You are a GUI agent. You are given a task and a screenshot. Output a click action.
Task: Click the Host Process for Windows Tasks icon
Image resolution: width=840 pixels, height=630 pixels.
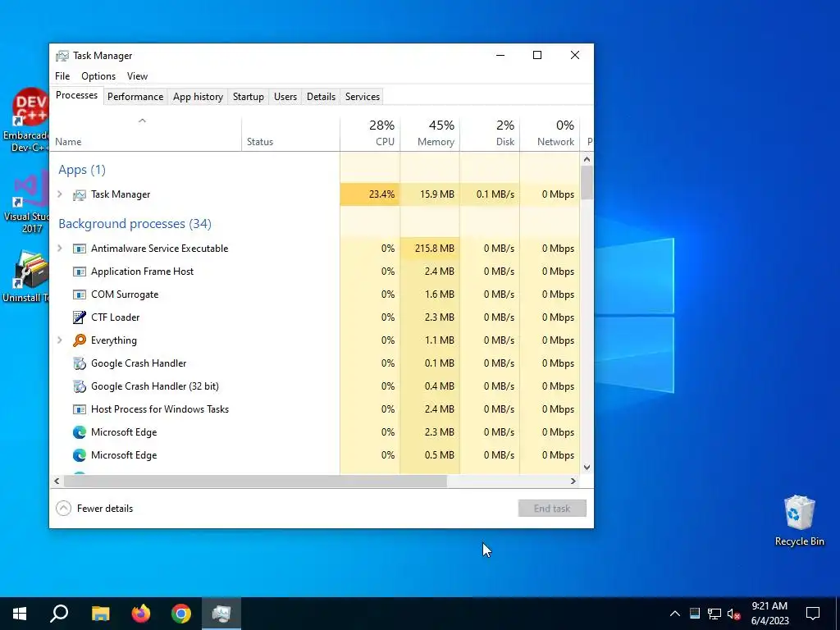[80, 409]
